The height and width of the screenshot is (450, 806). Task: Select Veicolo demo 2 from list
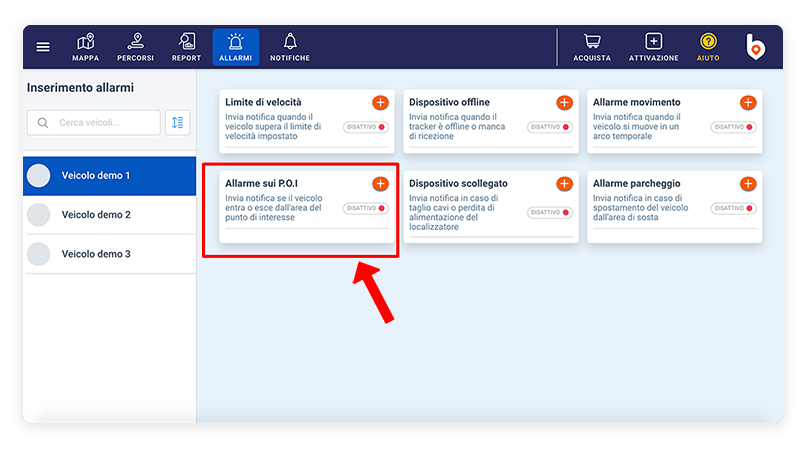[x=96, y=215]
